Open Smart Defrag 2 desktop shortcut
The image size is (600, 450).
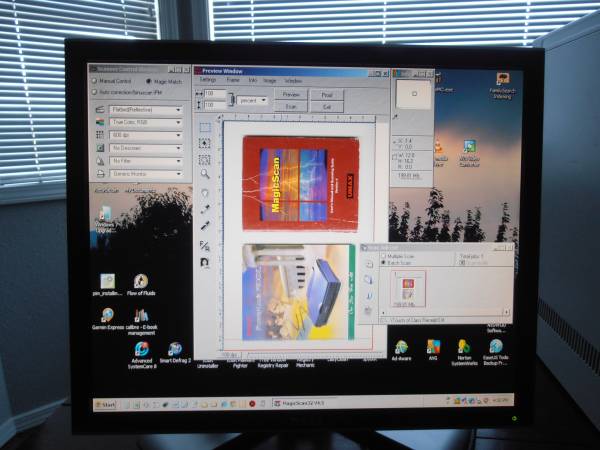(x=175, y=349)
